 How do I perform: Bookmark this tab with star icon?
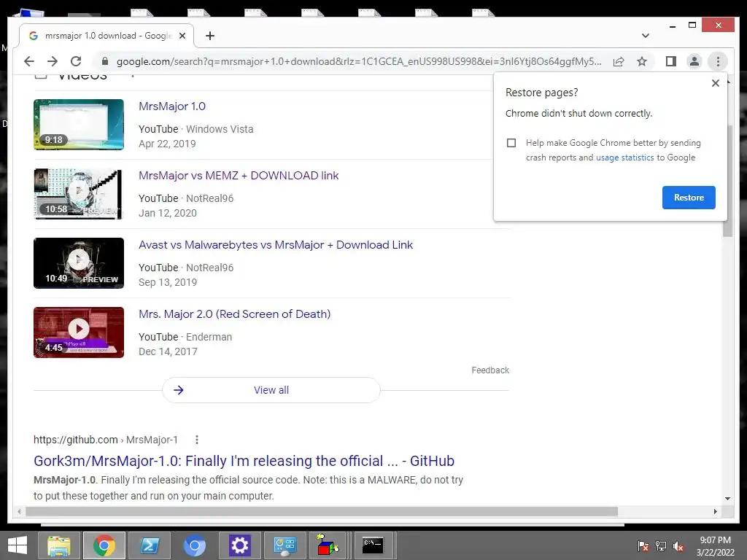click(642, 61)
